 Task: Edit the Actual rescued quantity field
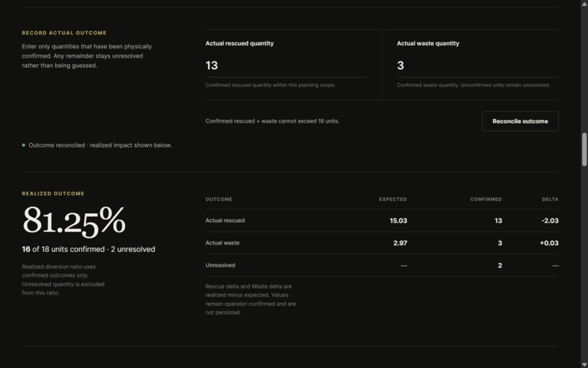[x=286, y=66]
